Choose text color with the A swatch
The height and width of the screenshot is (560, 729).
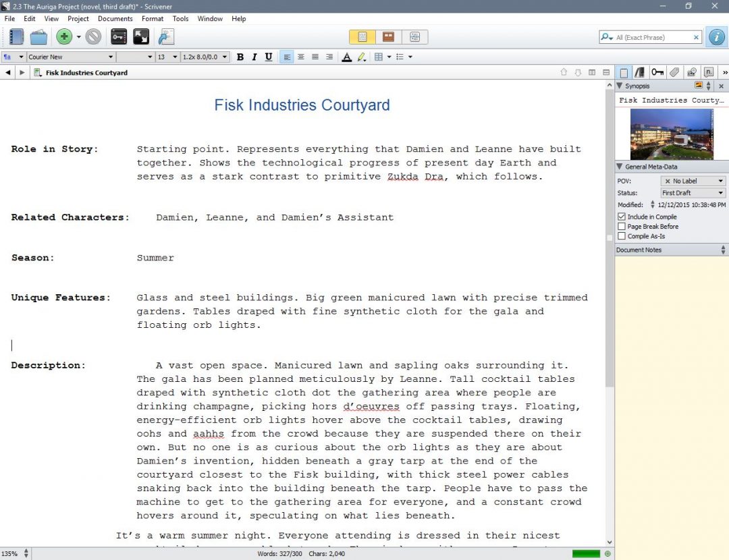click(346, 57)
